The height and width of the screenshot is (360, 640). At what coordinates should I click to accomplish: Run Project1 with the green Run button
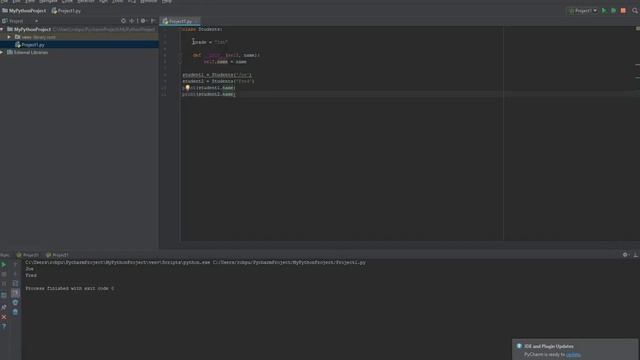604,11
